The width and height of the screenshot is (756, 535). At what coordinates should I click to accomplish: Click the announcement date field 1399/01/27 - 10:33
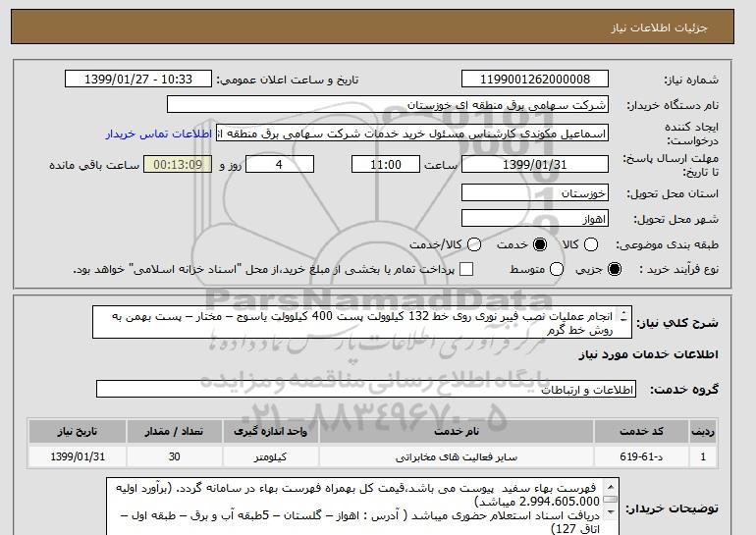pos(138,80)
